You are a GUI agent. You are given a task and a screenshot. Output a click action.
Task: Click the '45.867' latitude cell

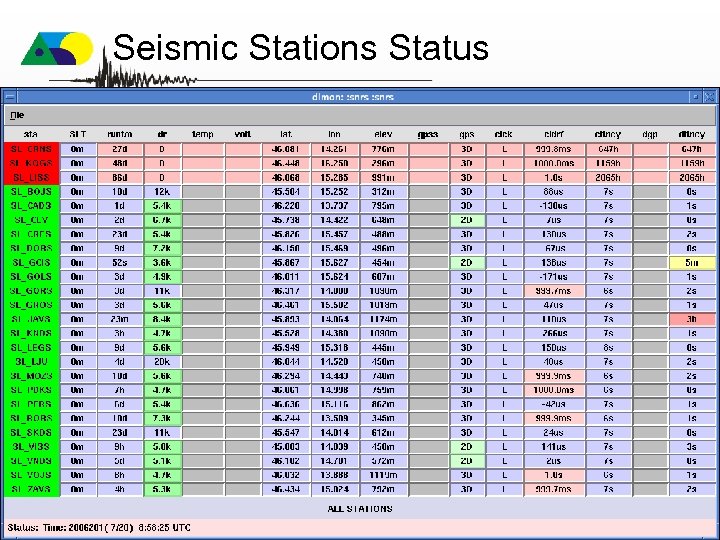pos(286,263)
